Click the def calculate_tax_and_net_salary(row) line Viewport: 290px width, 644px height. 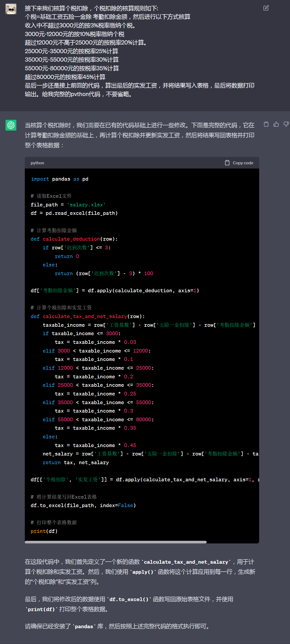point(88,316)
